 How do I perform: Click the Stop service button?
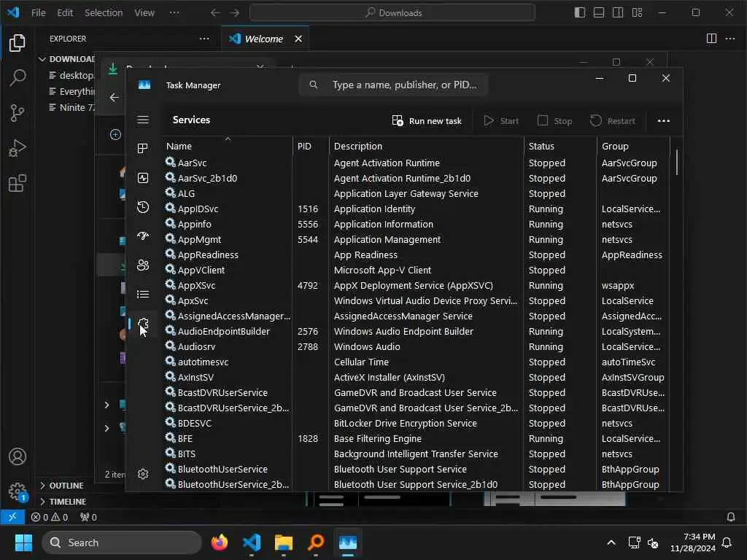[554, 121]
